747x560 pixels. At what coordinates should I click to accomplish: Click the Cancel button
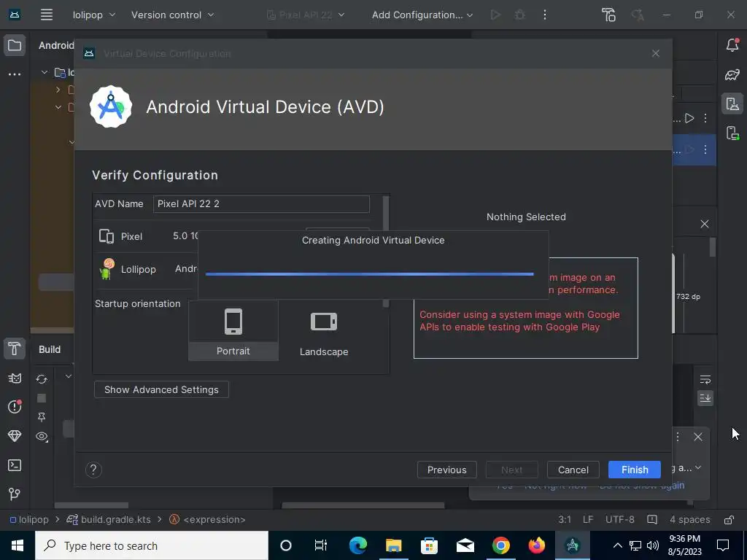(573, 470)
